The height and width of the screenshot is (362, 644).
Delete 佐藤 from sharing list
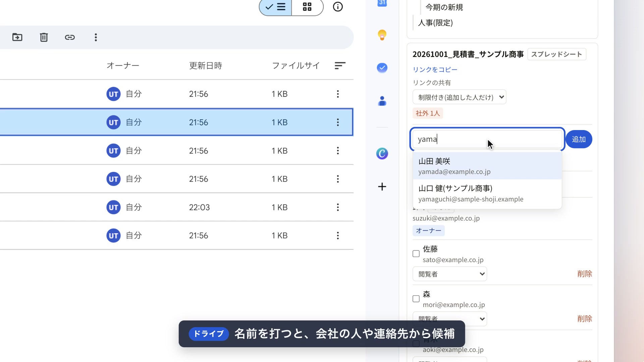[x=585, y=274]
